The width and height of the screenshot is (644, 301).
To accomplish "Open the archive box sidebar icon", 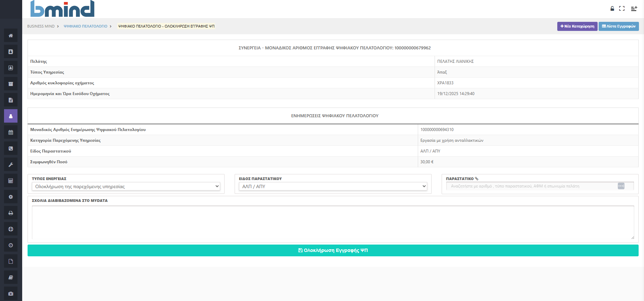I will coord(11,84).
